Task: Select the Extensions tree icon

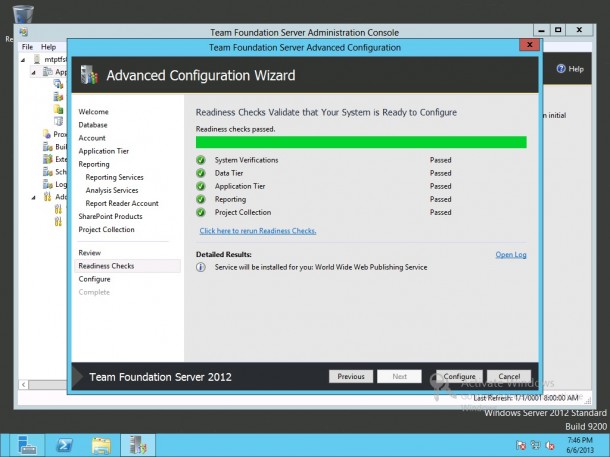Action: pyautogui.click(x=47, y=159)
